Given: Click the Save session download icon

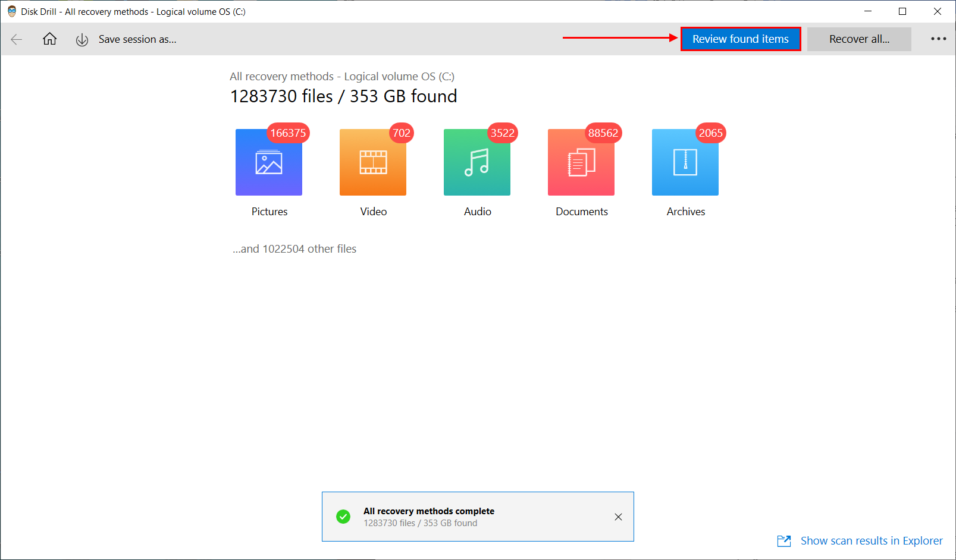Looking at the screenshot, I should click(82, 40).
